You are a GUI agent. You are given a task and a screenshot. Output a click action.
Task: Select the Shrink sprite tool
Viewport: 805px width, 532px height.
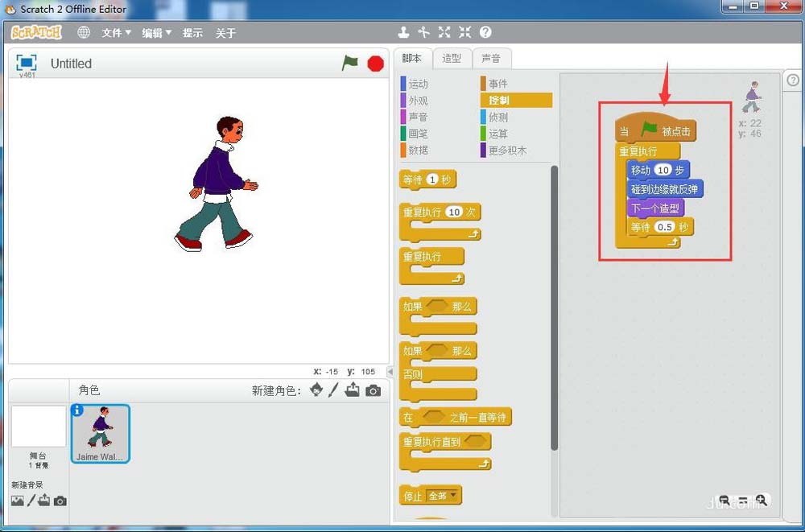coord(464,32)
